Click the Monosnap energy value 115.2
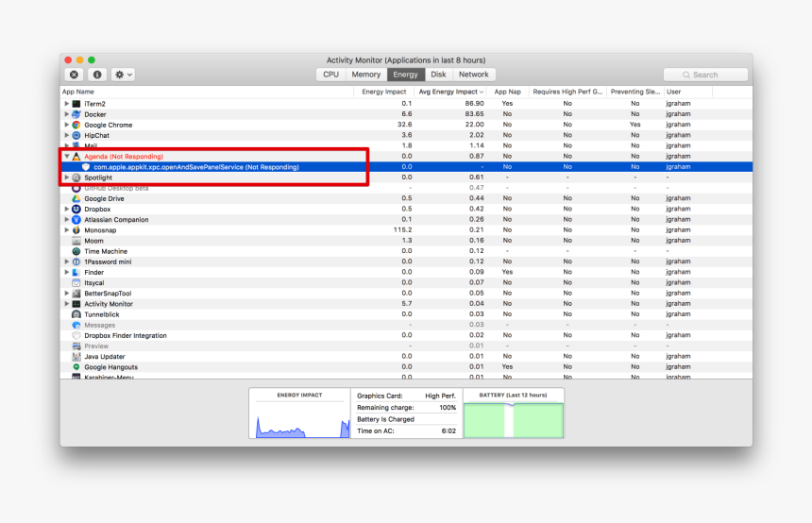812x523 pixels. point(402,230)
